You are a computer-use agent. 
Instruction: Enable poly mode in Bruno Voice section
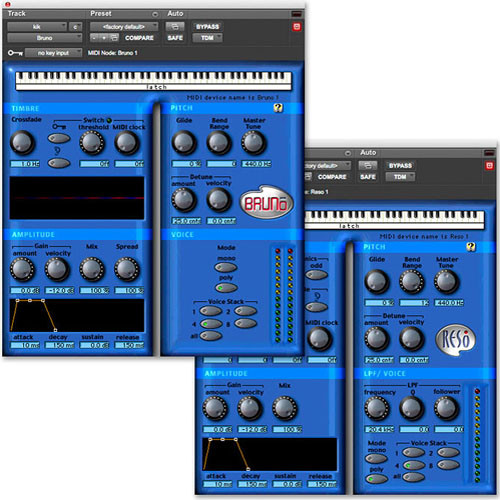226,287
